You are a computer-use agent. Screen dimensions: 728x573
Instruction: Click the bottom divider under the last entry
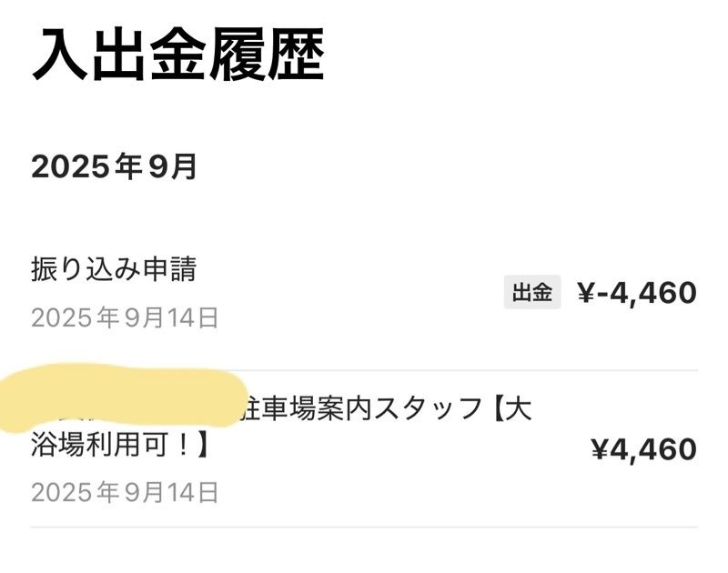[364, 527]
